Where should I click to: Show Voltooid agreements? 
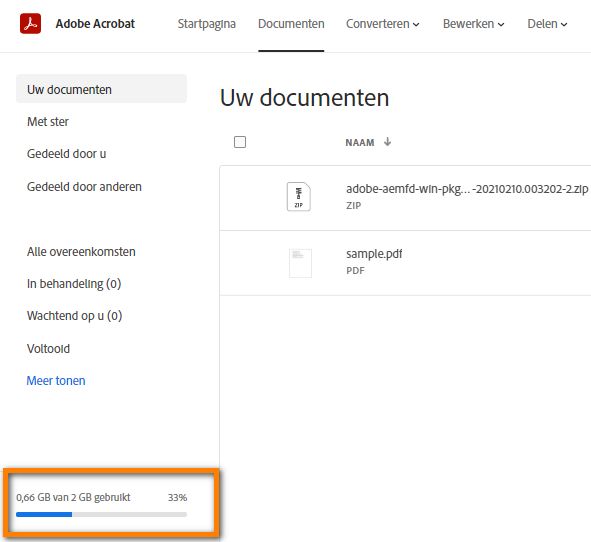(48, 349)
